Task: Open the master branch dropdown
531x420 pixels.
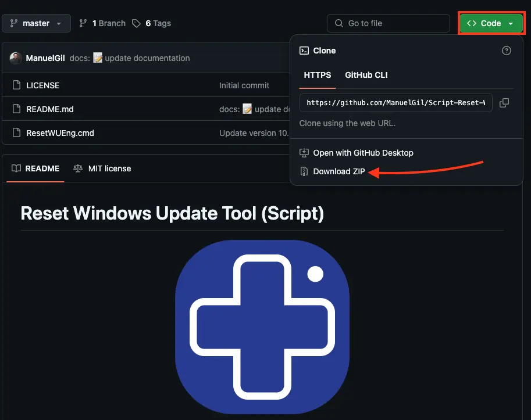Action: tap(36, 23)
